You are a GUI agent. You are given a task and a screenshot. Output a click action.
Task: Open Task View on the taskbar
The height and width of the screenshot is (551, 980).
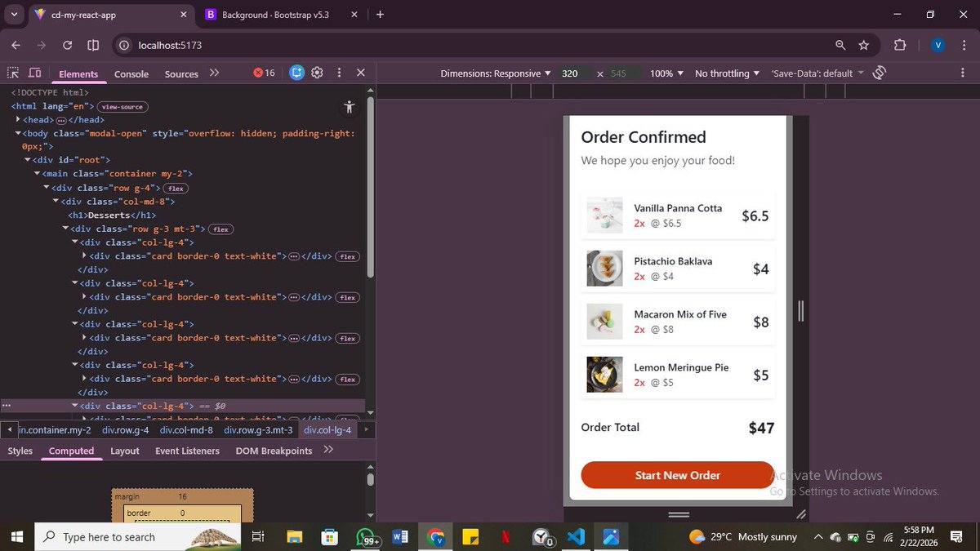pos(258,537)
